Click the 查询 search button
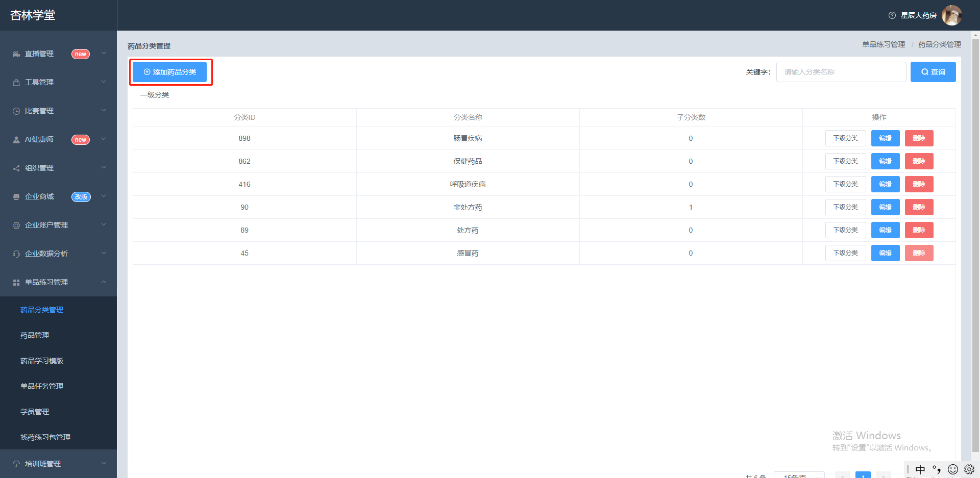Image resolution: width=980 pixels, height=478 pixels. pyautogui.click(x=933, y=72)
